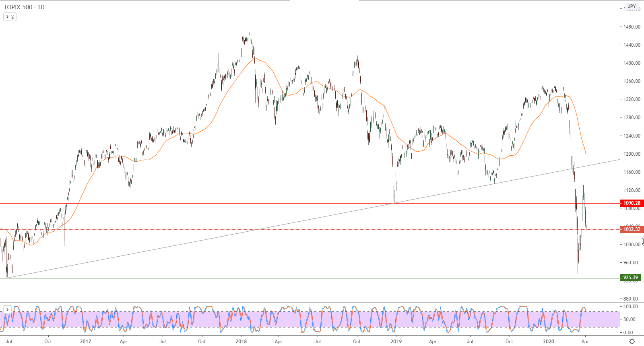Screen dimensions: 644x346
Task: Open chart settings gear icon
Action: (632, 342)
